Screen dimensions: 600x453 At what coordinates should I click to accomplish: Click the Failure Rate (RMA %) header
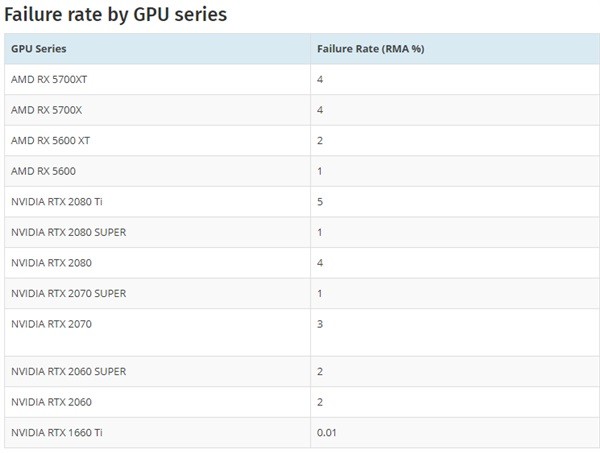click(x=370, y=49)
